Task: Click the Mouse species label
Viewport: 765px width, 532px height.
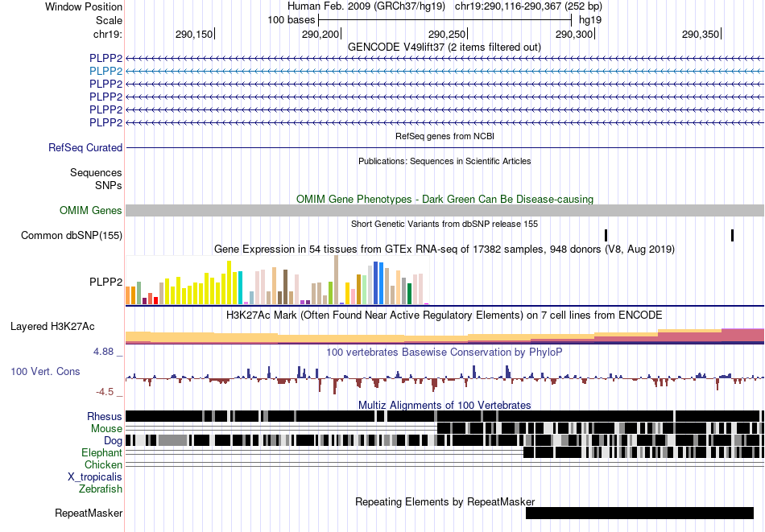Action: (x=106, y=429)
